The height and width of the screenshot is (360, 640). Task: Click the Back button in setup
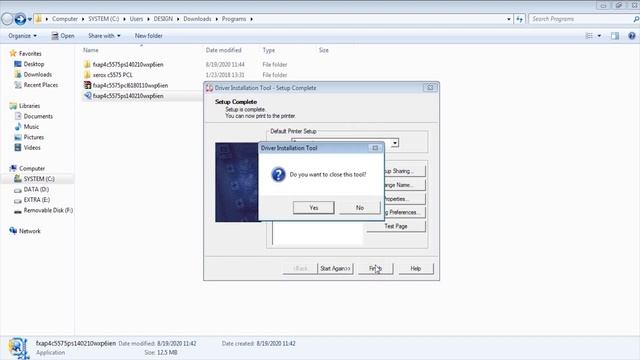pos(300,269)
